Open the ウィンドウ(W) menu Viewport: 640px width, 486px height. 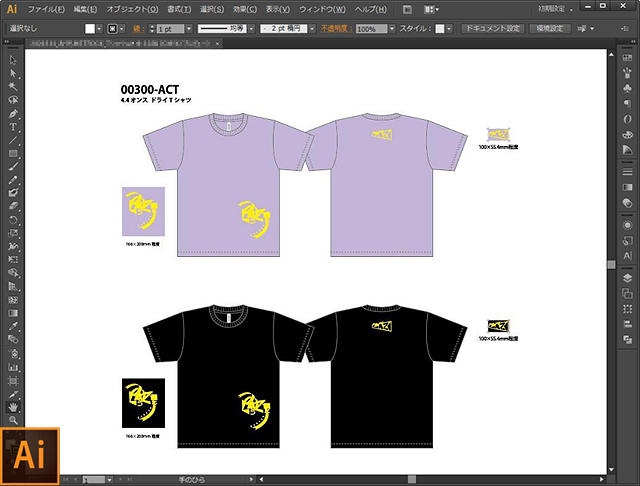(x=327, y=8)
